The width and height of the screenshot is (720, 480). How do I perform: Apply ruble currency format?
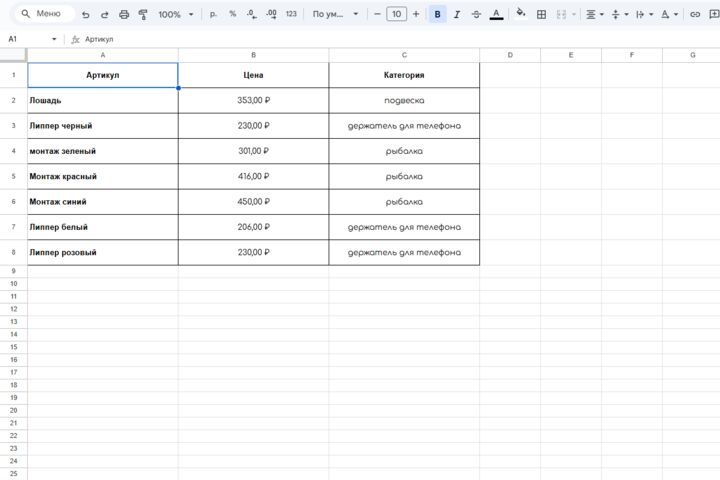213,14
